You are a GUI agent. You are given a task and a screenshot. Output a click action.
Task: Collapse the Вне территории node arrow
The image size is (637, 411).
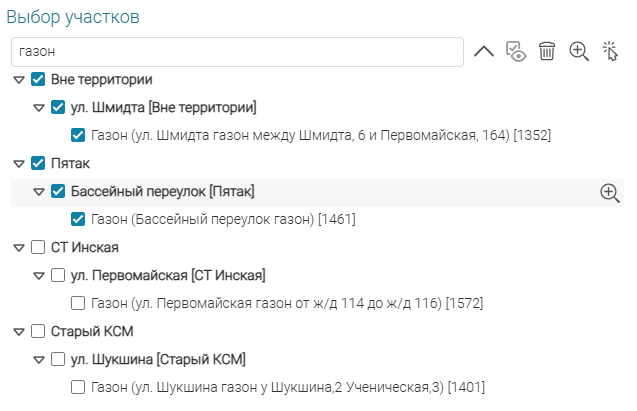point(19,79)
